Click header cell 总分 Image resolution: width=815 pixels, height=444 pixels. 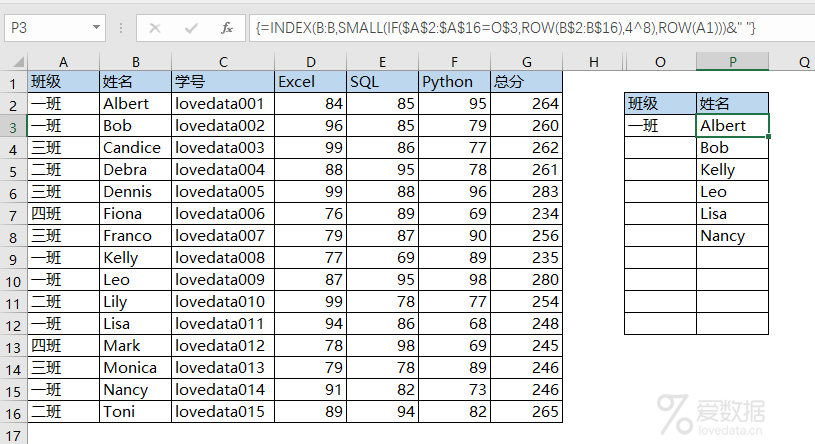pos(527,82)
